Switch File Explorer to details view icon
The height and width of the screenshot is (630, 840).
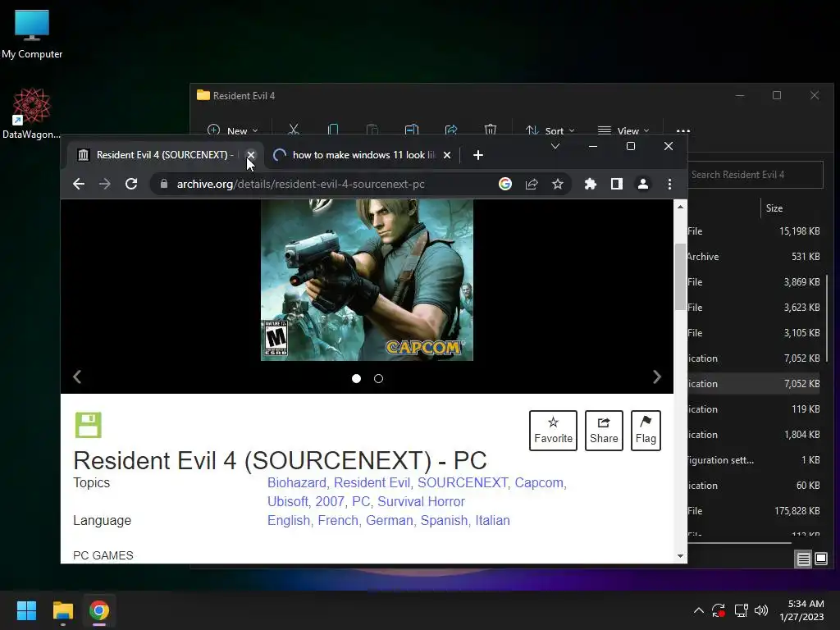click(804, 559)
